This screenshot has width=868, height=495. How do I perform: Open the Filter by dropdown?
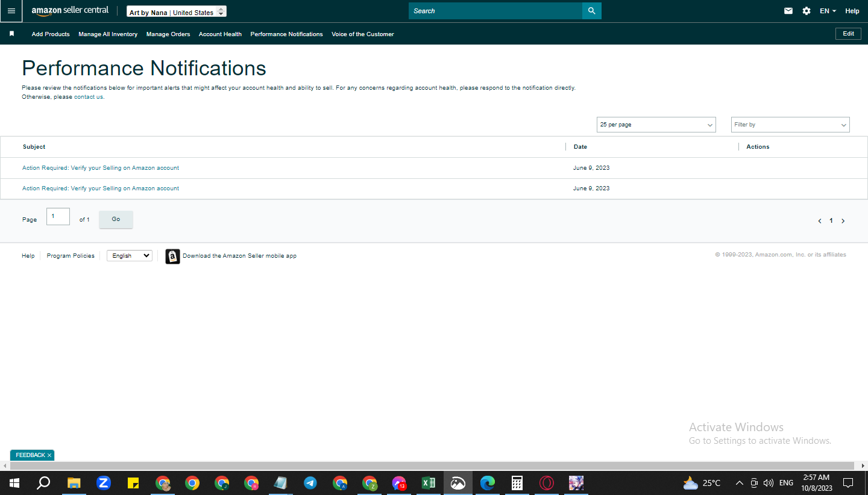coord(790,125)
